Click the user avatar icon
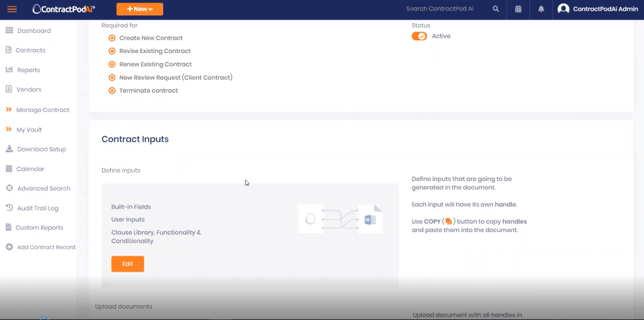The image size is (644, 320). [563, 9]
